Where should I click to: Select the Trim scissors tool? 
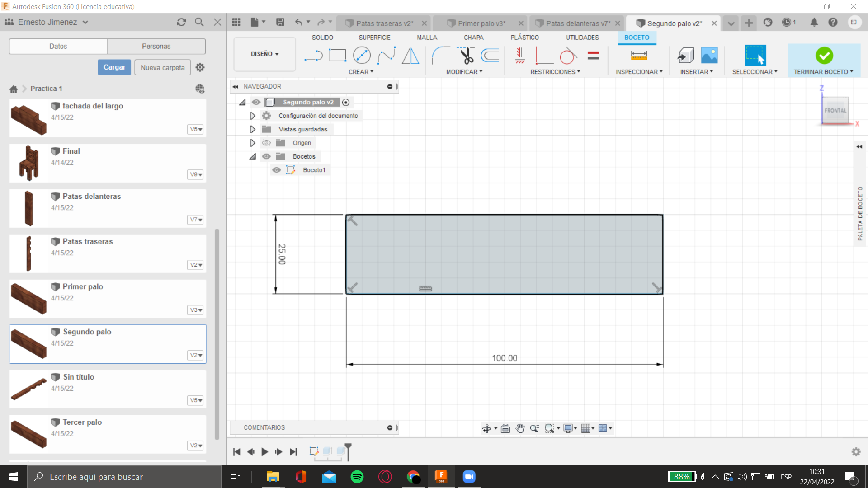466,56
